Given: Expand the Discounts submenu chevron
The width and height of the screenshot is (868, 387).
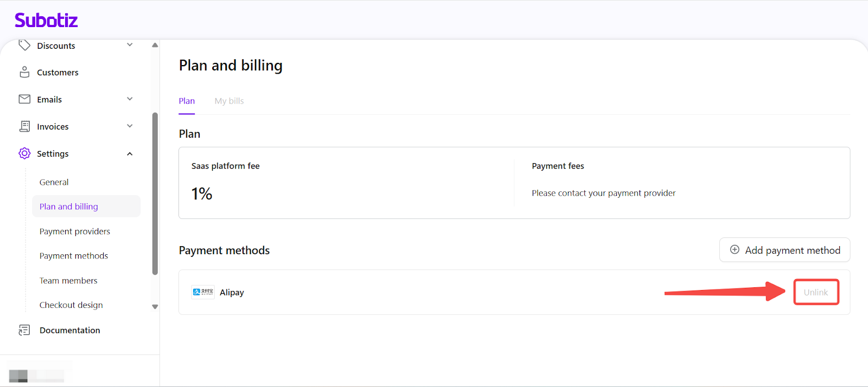Looking at the screenshot, I should (130, 45).
